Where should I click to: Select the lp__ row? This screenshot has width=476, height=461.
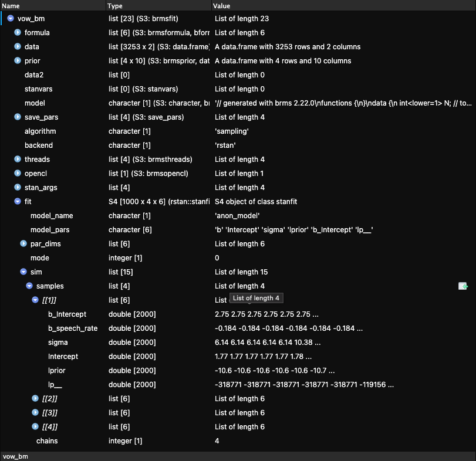238,385
